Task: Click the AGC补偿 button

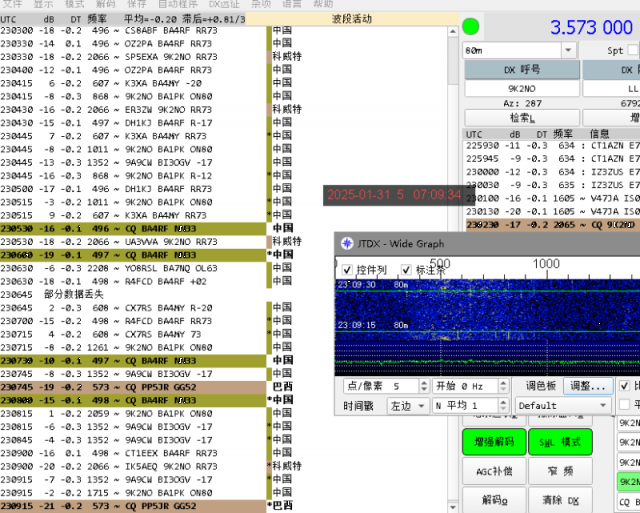Action: click(x=494, y=471)
